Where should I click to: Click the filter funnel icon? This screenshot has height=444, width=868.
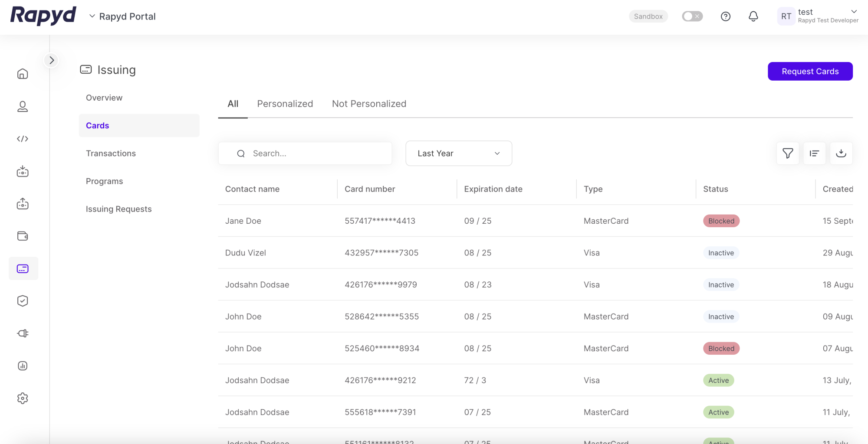(x=788, y=153)
